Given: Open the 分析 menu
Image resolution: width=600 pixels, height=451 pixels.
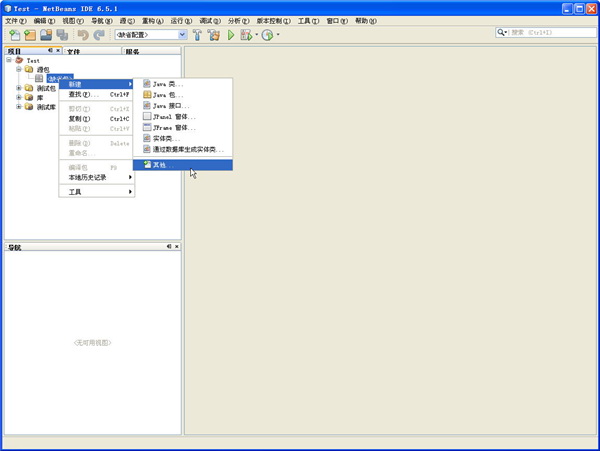Looking at the screenshot, I should 238,21.
